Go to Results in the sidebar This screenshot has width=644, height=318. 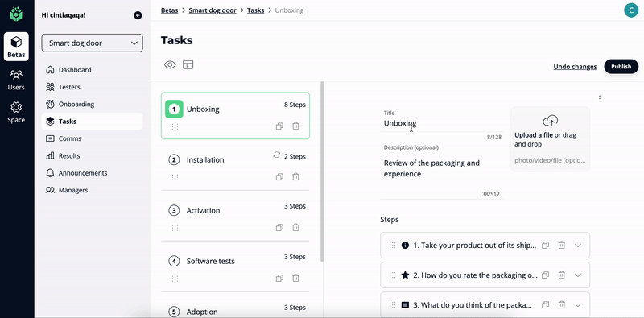tap(93, 155)
